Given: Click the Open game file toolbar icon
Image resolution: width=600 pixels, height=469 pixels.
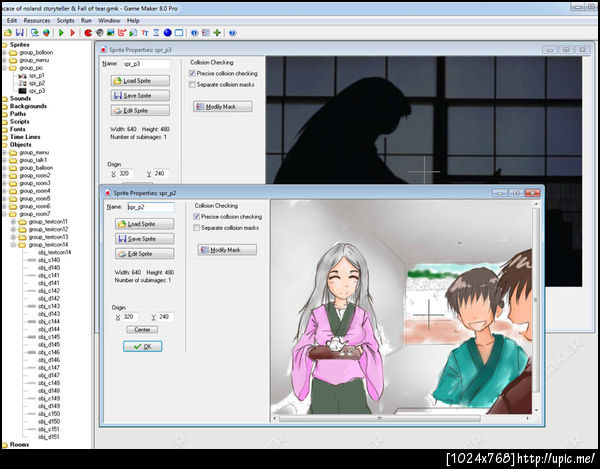Looking at the screenshot, I should (x=8, y=33).
